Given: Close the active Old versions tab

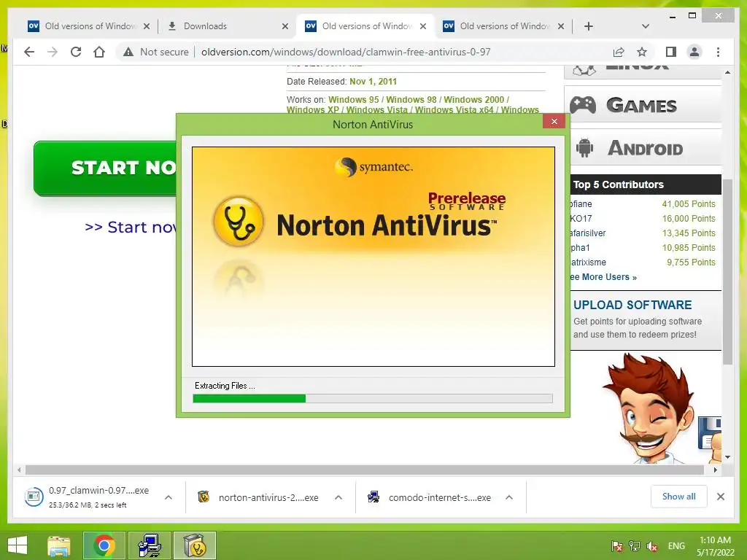Looking at the screenshot, I should (x=423, y=26).
